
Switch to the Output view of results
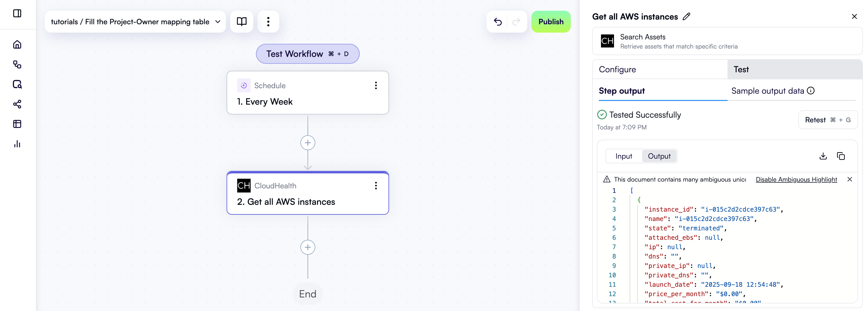pyautogui.click(x=659, y=156)
